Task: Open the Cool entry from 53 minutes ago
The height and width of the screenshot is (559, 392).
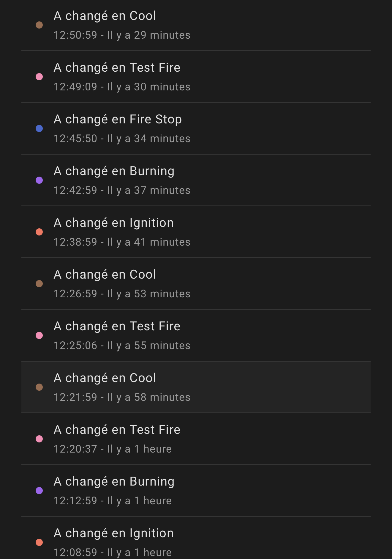Action: [196, 284]
